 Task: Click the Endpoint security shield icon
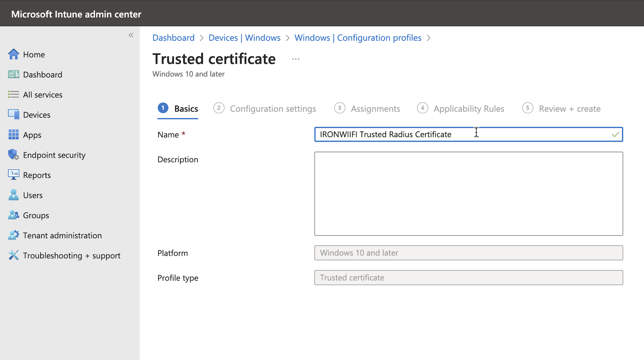13,155
